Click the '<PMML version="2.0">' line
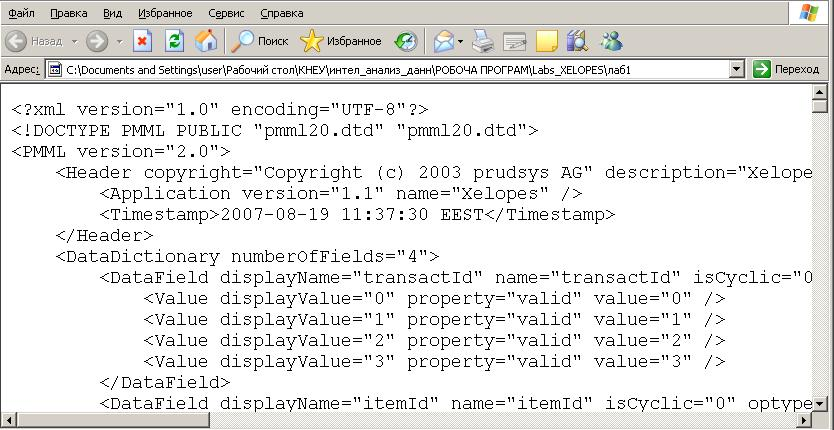Viewport: 834px width, 430px height. 121,152
